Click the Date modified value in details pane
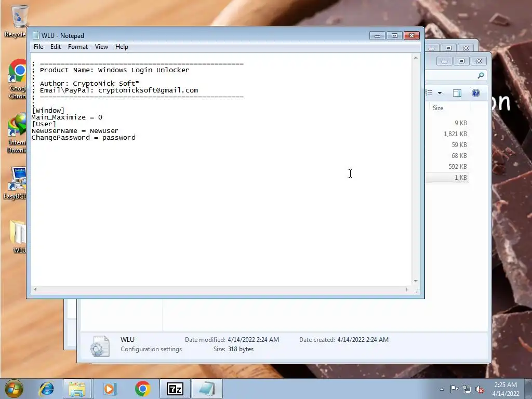Screen dimensions: 532x399 253,340
